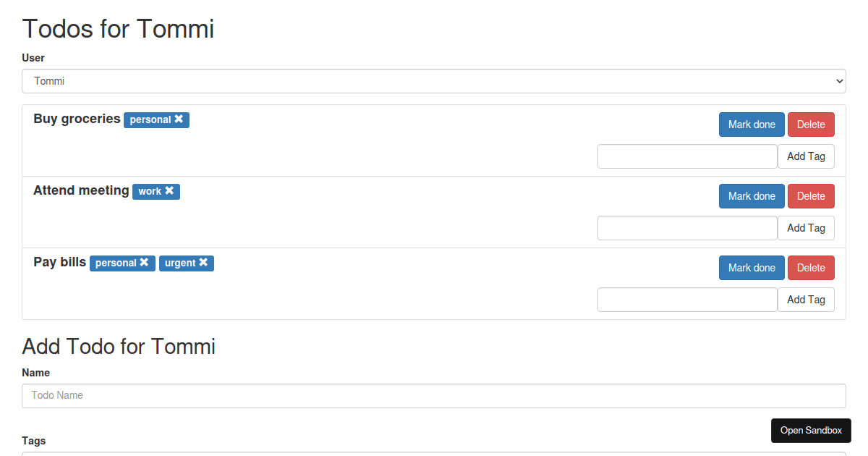Remove personal tag from Pay bills
Screen dimensions: 868x456
point(145,263)
